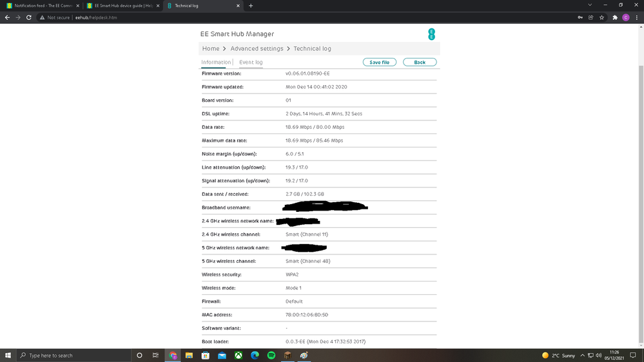This screenshot has width=644, height=362.
Task: Open File Explorer from the taskbar
Action: pos(189,356)
